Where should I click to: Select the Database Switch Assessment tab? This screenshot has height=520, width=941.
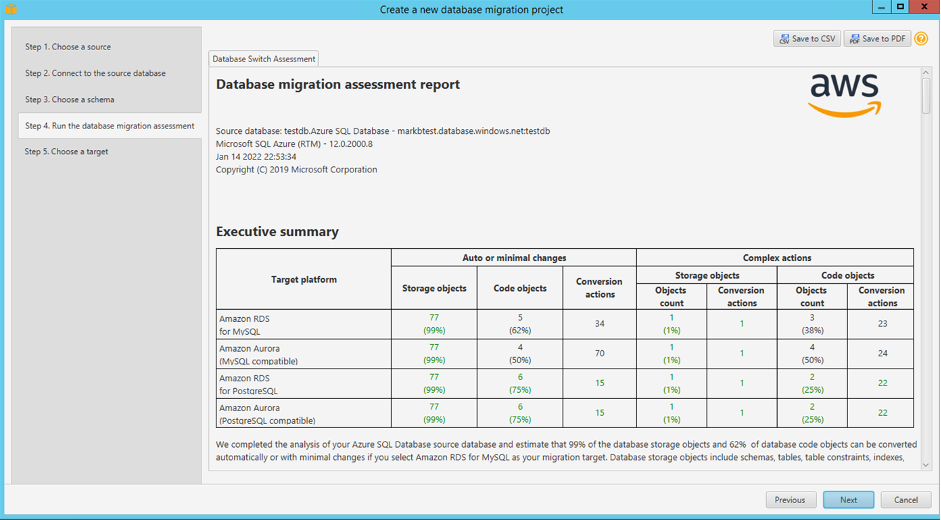(x=263, y=59)
